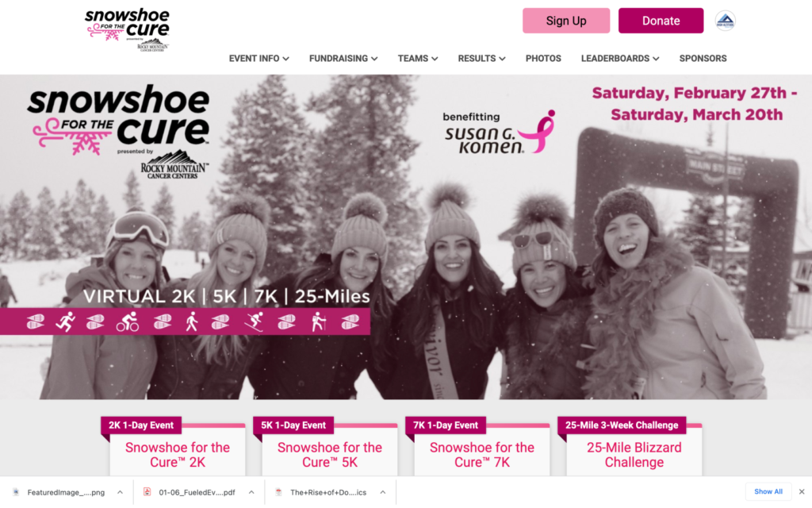Screen dimensions: 812x508
Task: Click the FueledEv pdf file icon
Action: coord(147,492)
